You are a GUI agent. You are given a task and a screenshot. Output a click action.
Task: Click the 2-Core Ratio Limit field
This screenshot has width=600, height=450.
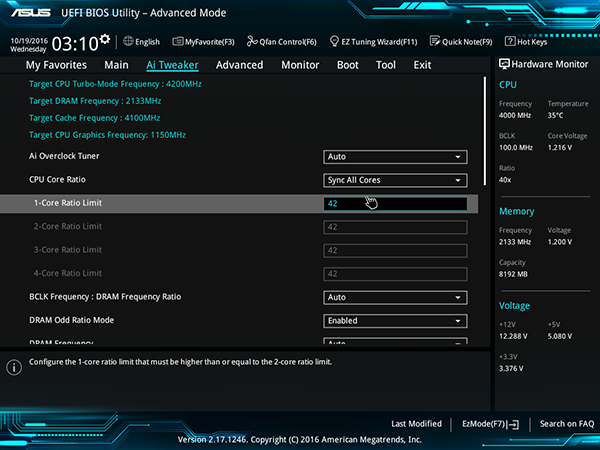pos(395,227)
